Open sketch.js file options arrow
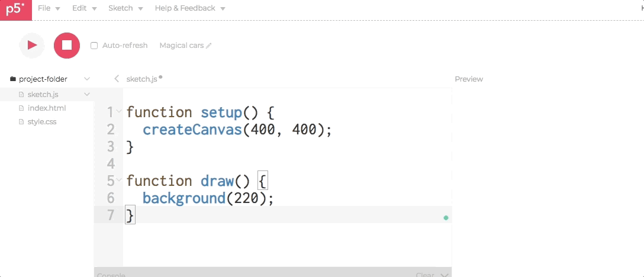 pyautogui.click(x=87, y=94)
